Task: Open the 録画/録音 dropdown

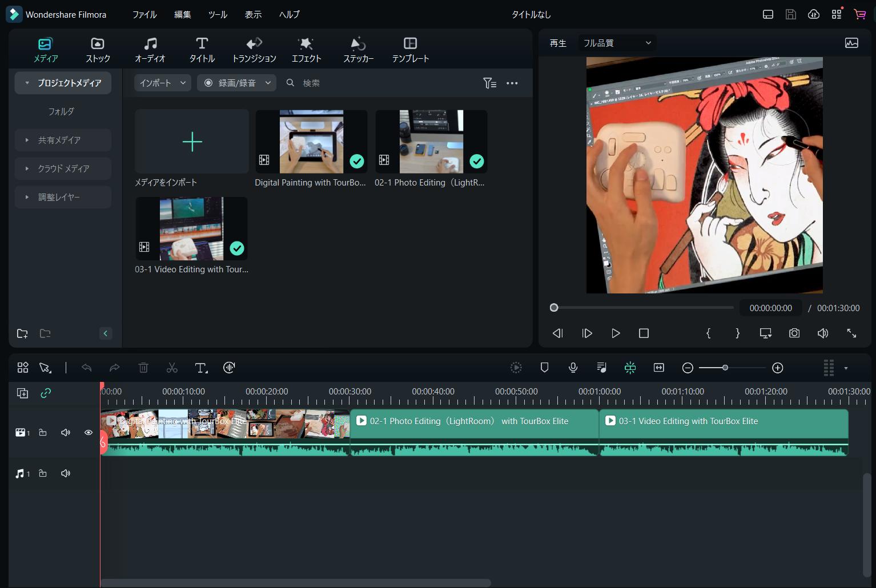Action: tap(236, 83)
